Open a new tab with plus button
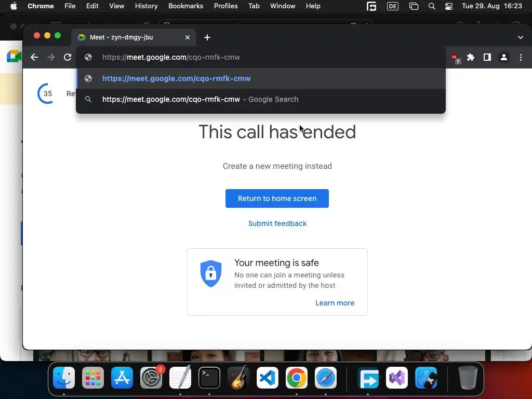 (207, 37)
